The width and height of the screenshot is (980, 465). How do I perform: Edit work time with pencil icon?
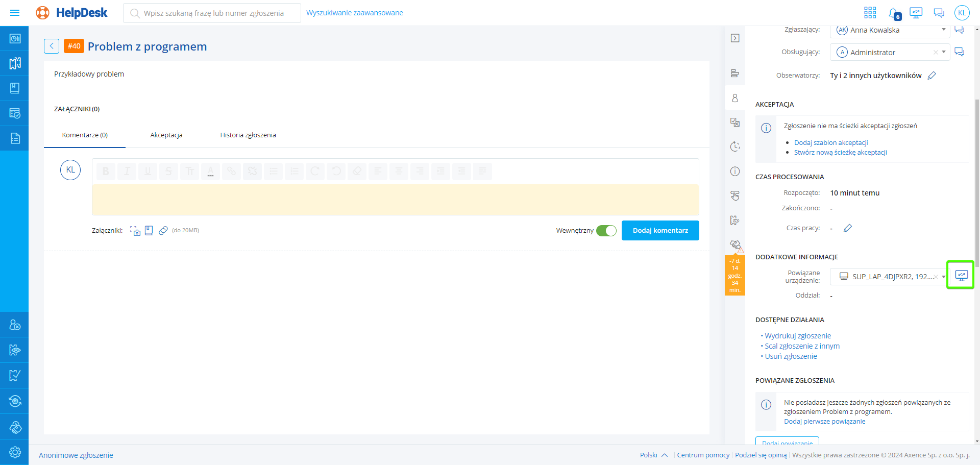click(847, 228)
